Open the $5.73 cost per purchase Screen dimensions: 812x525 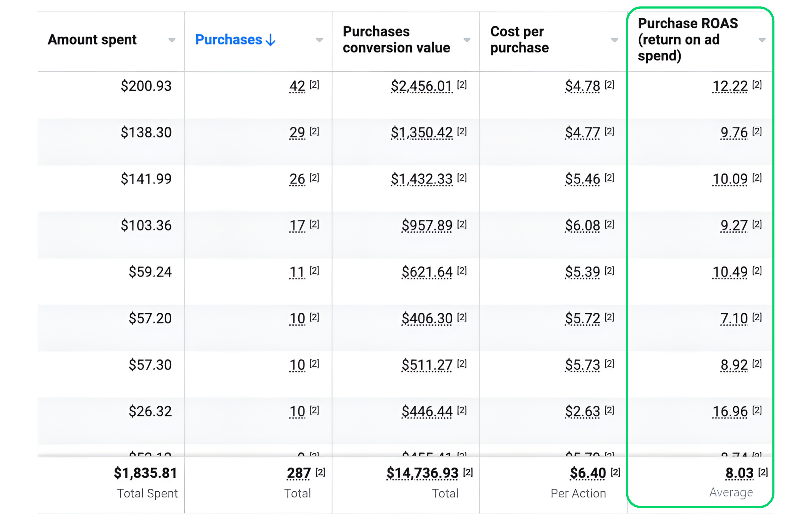pos(582,365)
